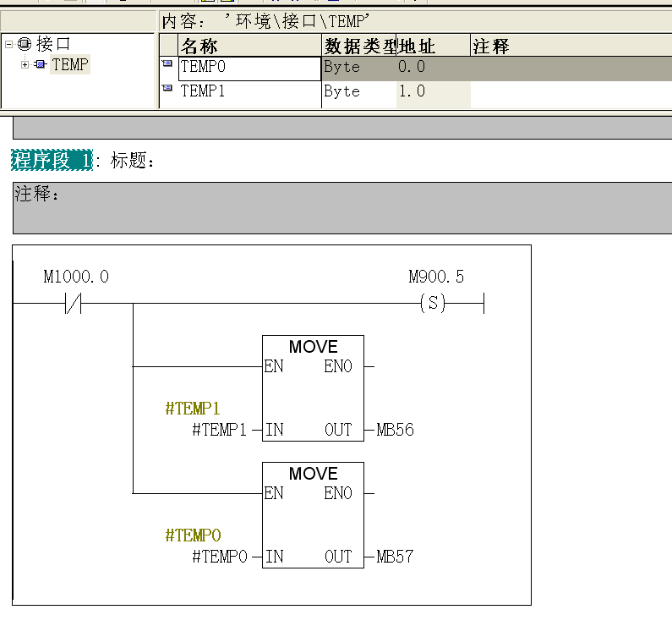This screenshot has height=626, width=672.
Task: Click the EN input of the MB57 MOVE
Action: 274,493
